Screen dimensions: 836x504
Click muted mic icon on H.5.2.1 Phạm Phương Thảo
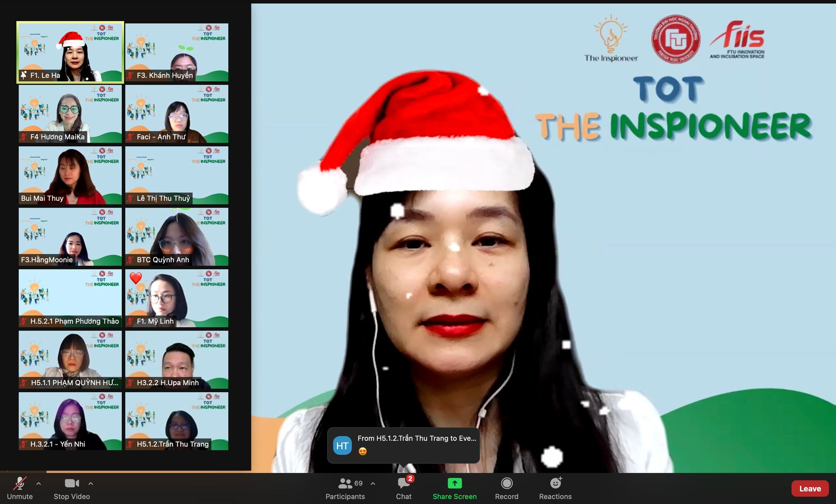[24, 322]
